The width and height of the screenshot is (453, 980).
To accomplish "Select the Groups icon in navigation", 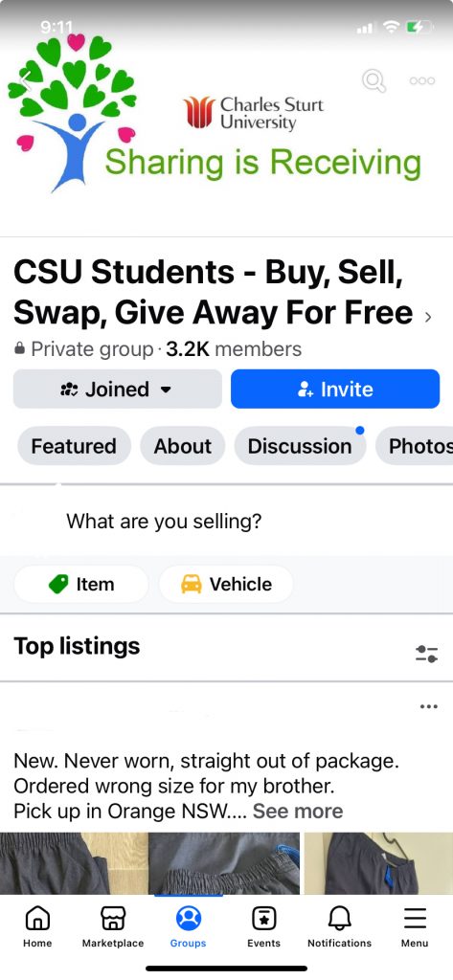I will (189, 918).
